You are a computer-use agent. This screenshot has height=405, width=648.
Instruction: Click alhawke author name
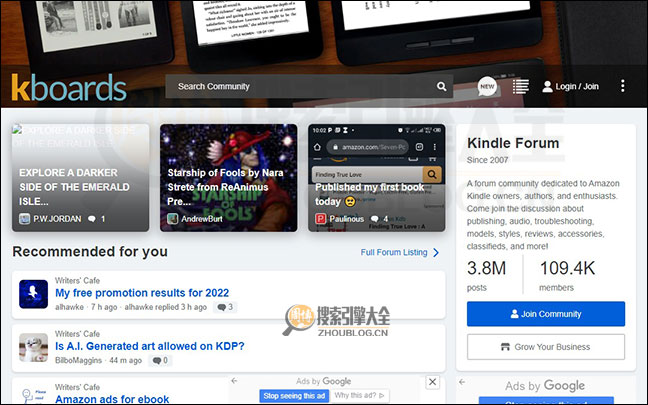coord(69,307)
